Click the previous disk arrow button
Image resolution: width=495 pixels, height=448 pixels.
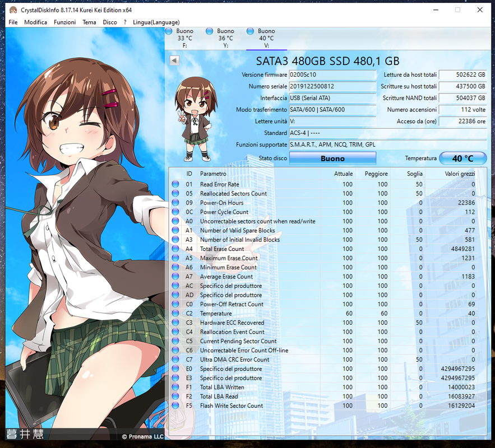point(174,60)
